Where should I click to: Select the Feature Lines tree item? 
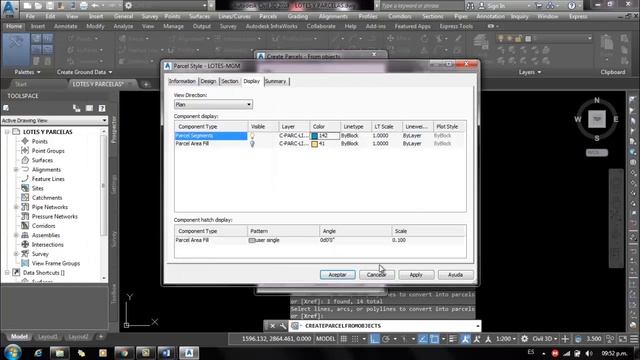48,179
